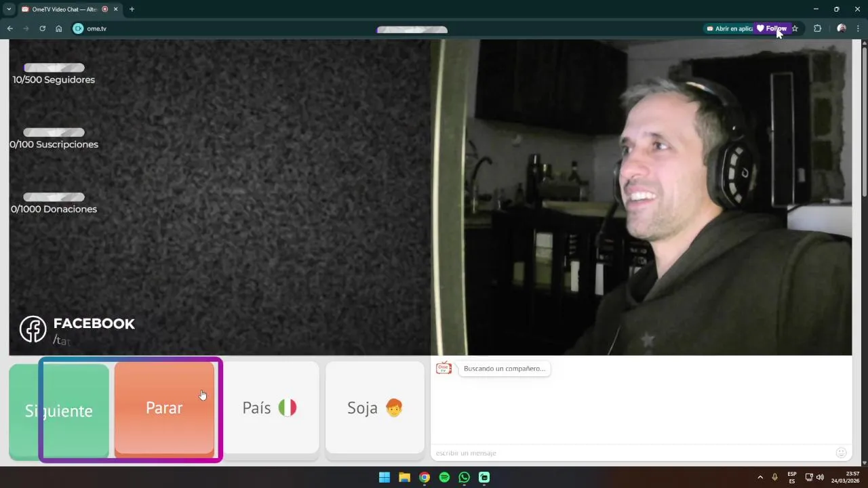This screenshot has height=488, width=868.
Task: Open the Chrome extensions menu
Action: (817, 28)
